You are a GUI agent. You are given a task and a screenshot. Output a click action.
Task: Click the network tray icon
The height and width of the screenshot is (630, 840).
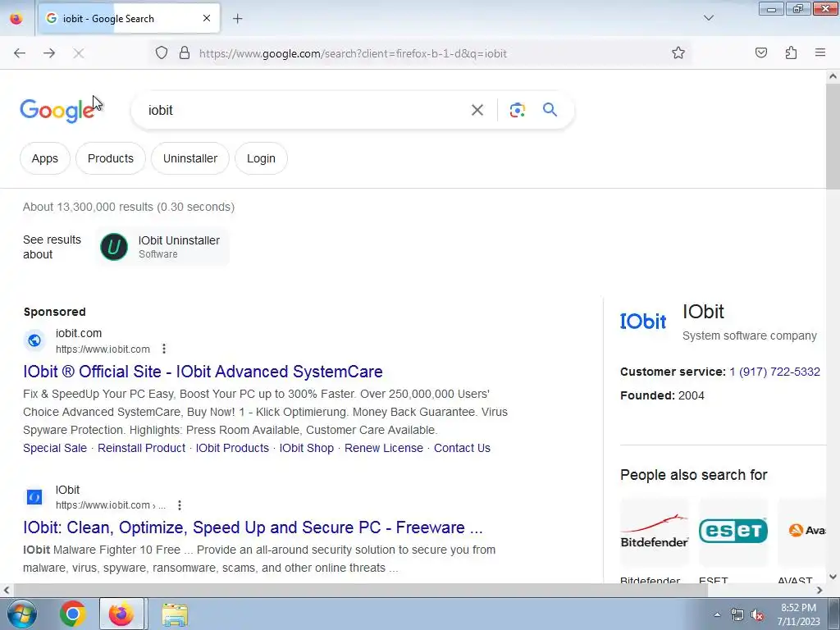click(737, 615)
